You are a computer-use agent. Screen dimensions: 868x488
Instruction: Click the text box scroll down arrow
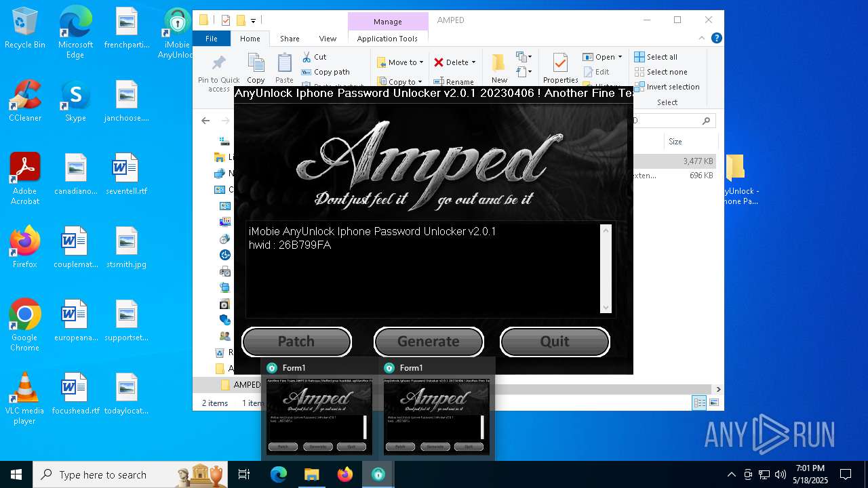click(606, 307)
